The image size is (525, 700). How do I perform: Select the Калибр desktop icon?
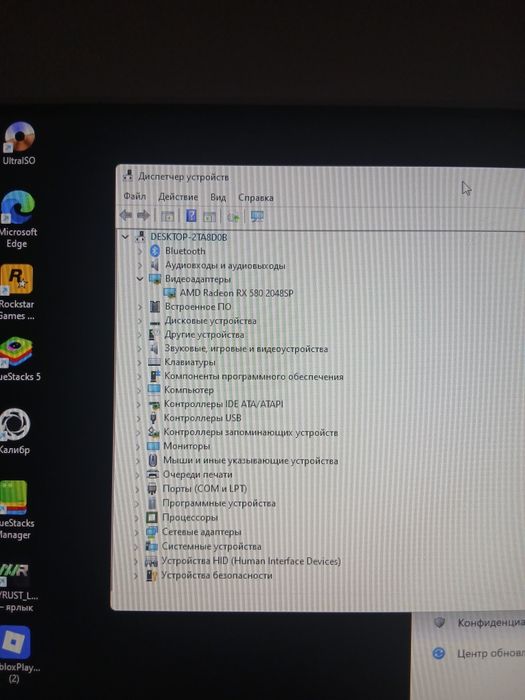click(x=15, y=431)
